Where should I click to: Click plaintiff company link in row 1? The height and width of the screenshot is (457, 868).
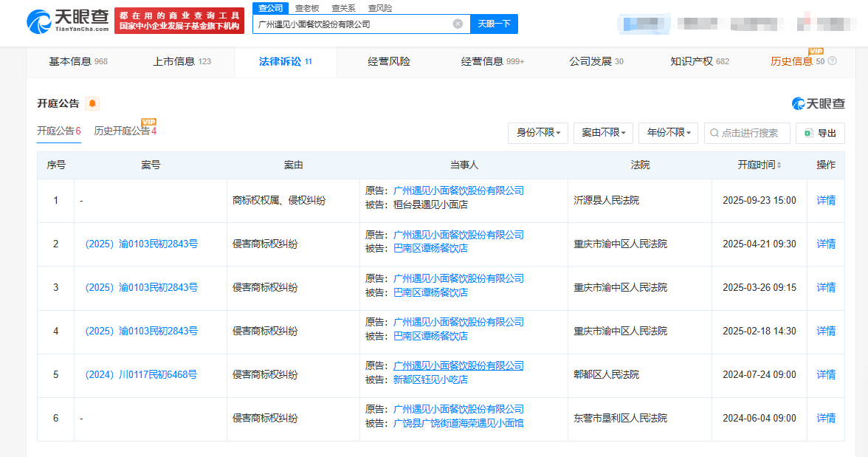coord(458,190)
